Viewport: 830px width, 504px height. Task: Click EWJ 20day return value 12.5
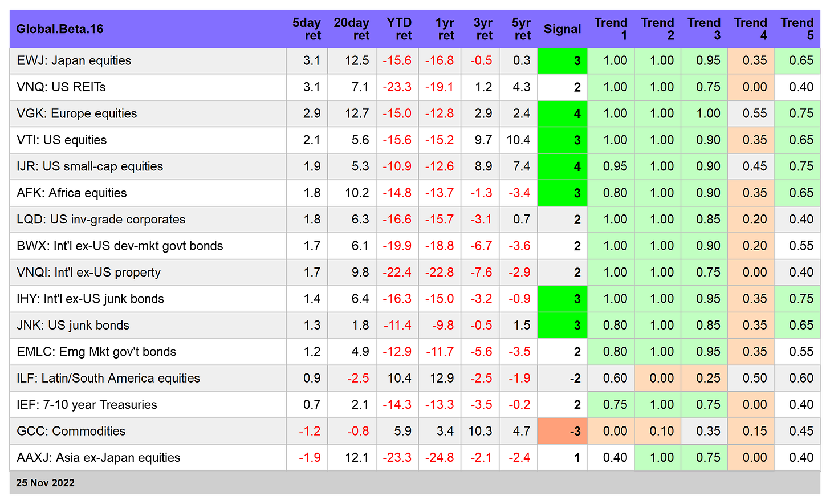(x=357, y=60)
